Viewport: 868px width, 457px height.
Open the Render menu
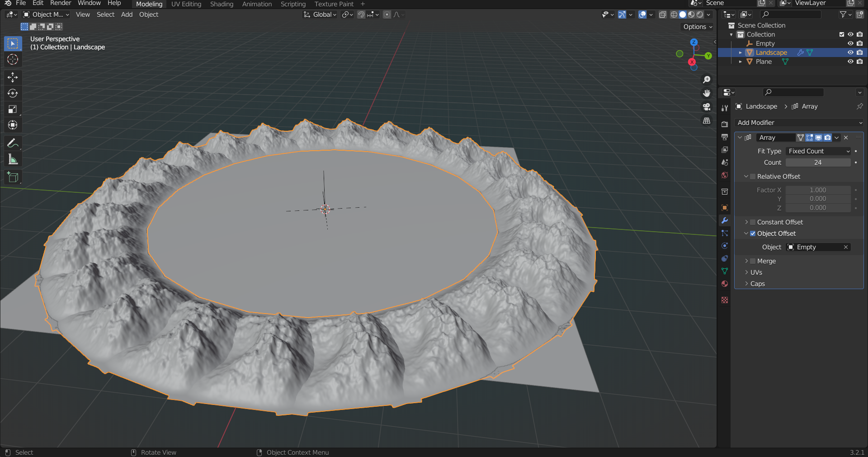click(61, 4)
